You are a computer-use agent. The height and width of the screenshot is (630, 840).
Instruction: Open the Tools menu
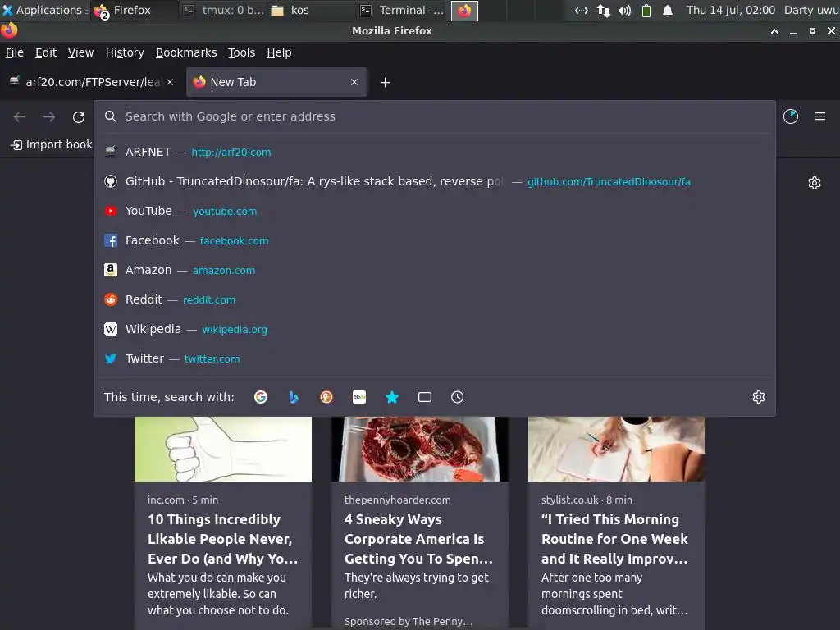[242, 52]
